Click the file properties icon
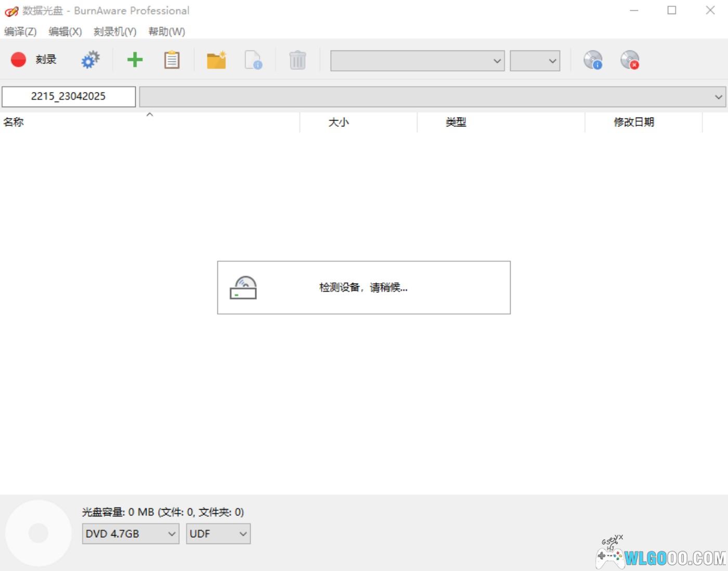Image resolution: width=728 pixels, height=571 pixels. [253, 60]
